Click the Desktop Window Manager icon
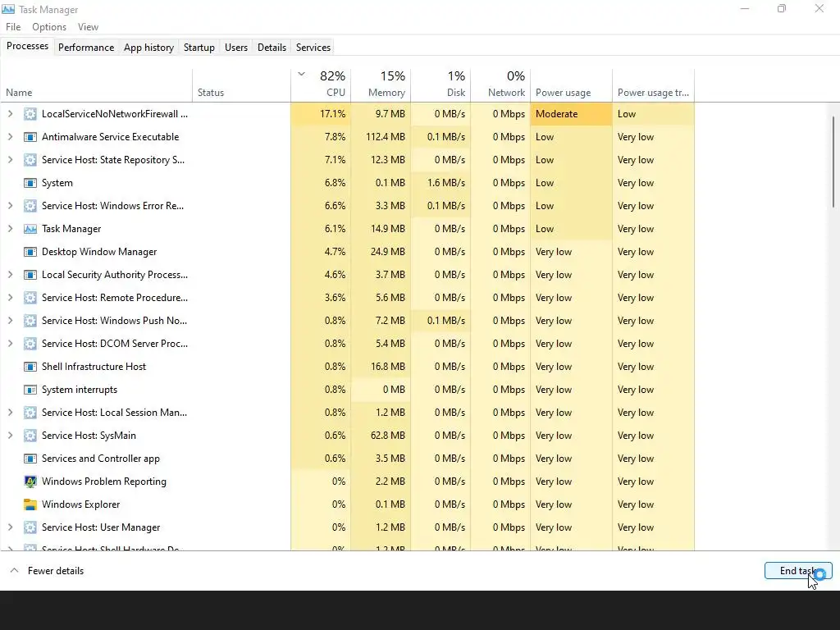This screenshot has width=840, height=630. coord(30,252)
